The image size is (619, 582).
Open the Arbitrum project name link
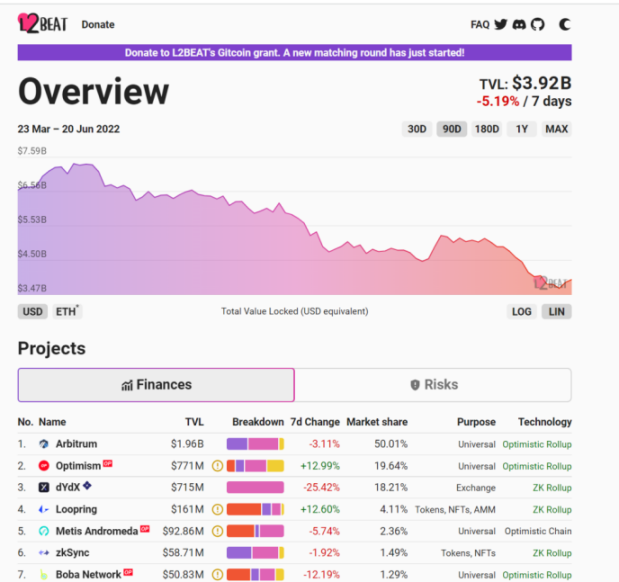coord(76,444)
